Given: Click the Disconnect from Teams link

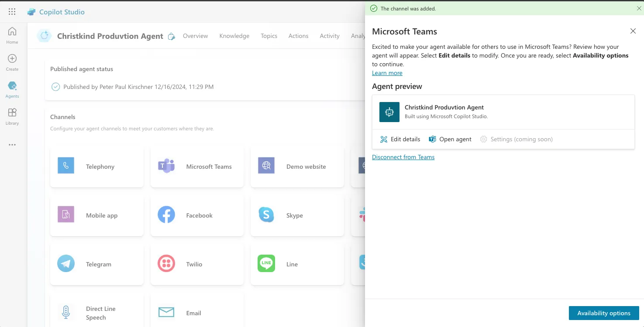Looking at the screenshot, I should point(403,157).
